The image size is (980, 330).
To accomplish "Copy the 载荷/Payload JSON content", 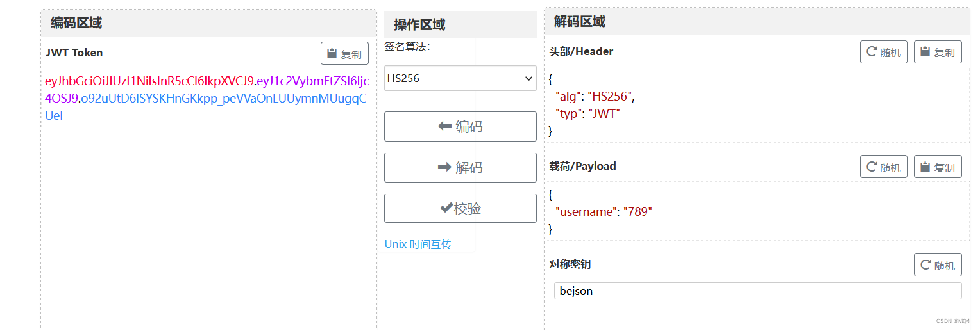I will click(x=937, y=167).
